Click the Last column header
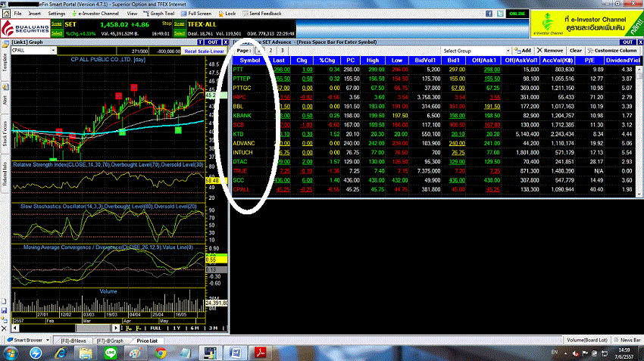This screenshot has height=361, width=644. 279,61
